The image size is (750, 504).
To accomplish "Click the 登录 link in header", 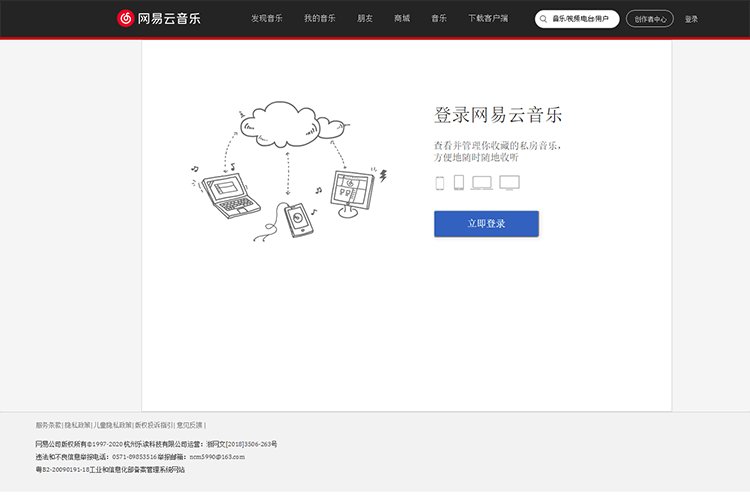I will pos(691,19).
